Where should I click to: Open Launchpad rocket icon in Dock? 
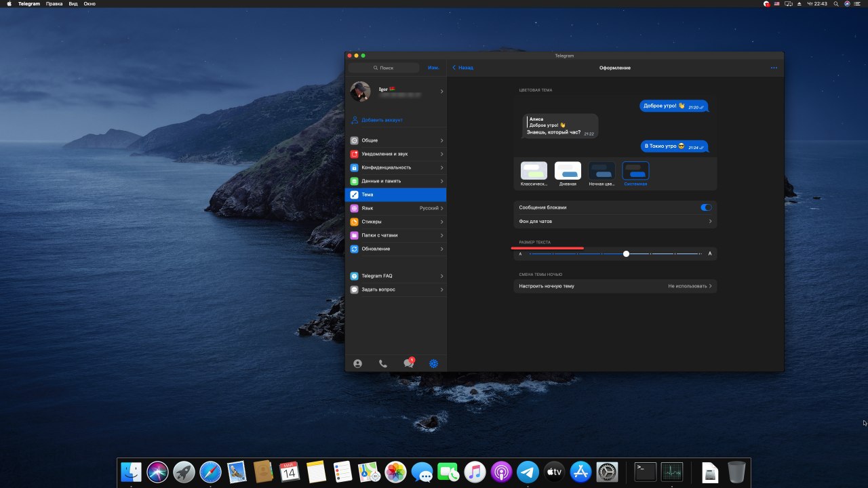coord(184,472)
